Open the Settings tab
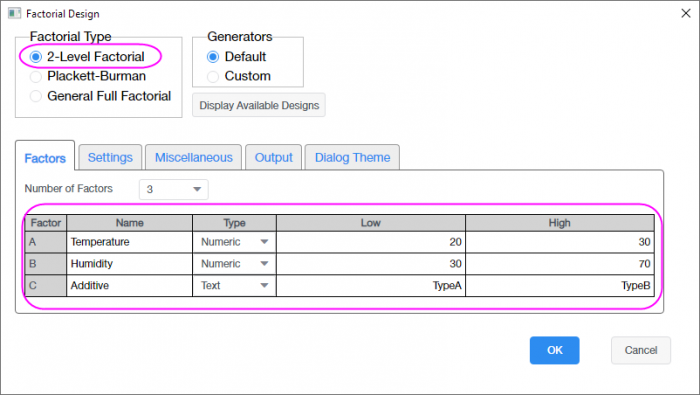700x395 pixels. 110,157
